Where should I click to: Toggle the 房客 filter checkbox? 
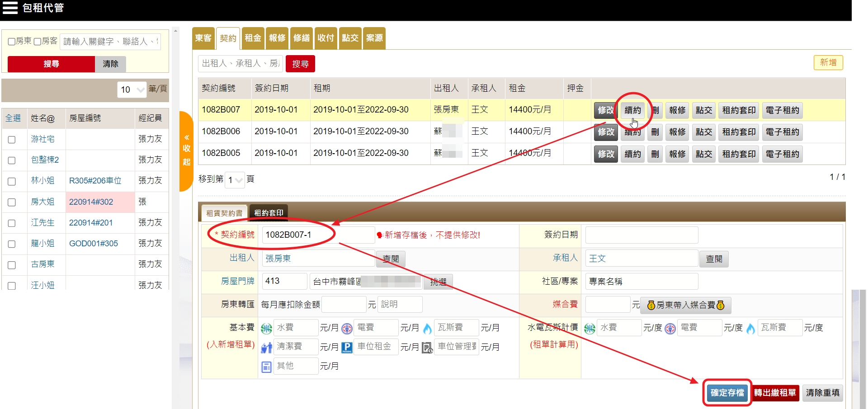point(38,42)
